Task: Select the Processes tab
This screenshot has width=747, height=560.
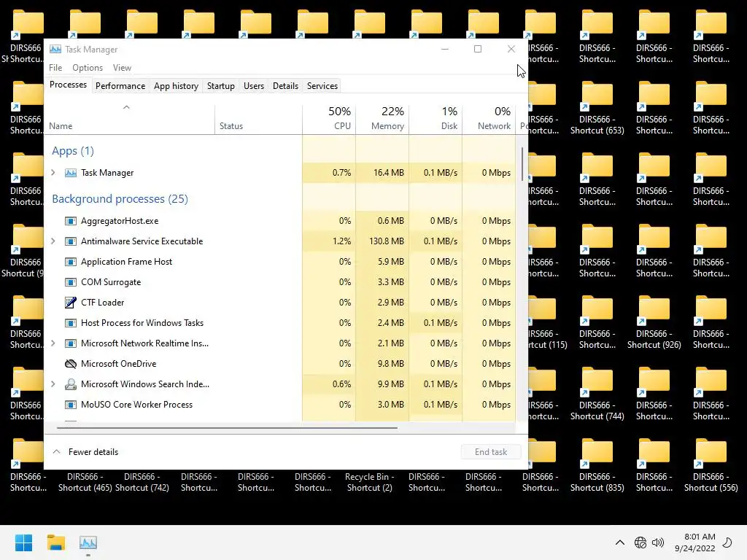Action: 68,85
